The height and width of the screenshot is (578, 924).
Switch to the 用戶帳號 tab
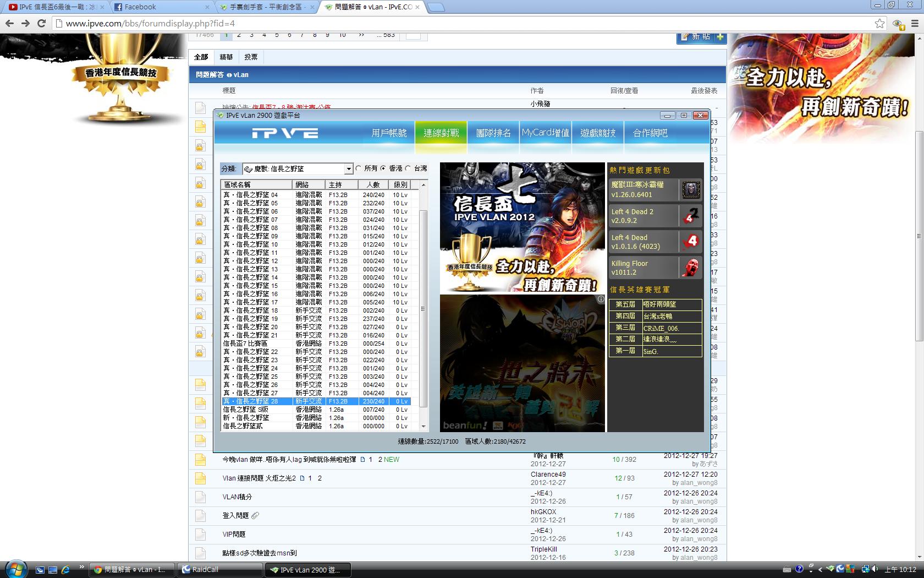click(x=389, y=133)
